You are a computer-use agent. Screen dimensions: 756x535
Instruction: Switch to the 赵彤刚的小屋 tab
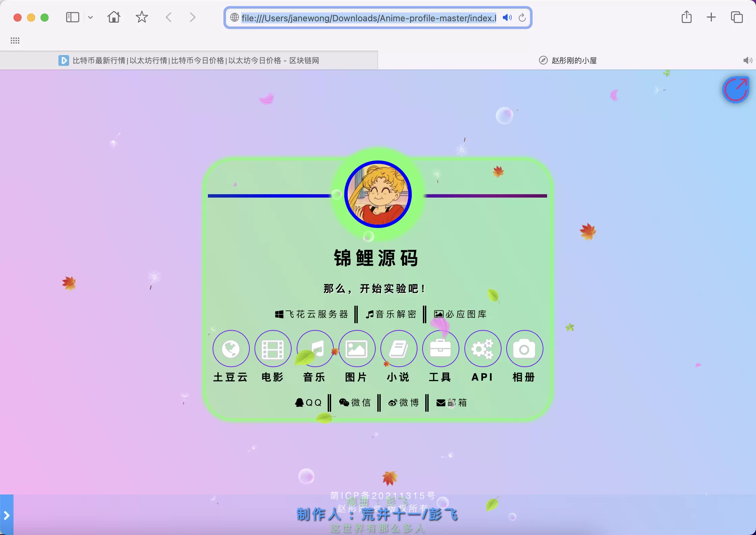[x=567, y=60]
